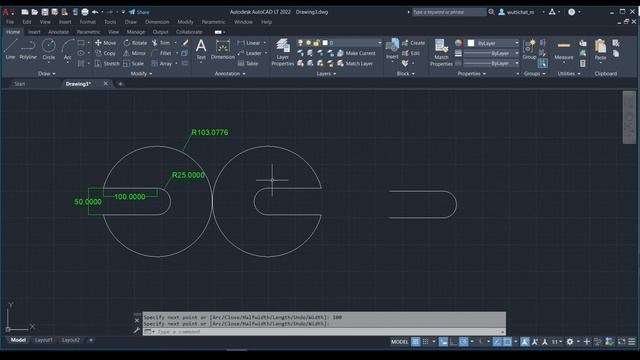Click the Copy tool in Modify panel
640x360 pixels.
coord(105,53)
